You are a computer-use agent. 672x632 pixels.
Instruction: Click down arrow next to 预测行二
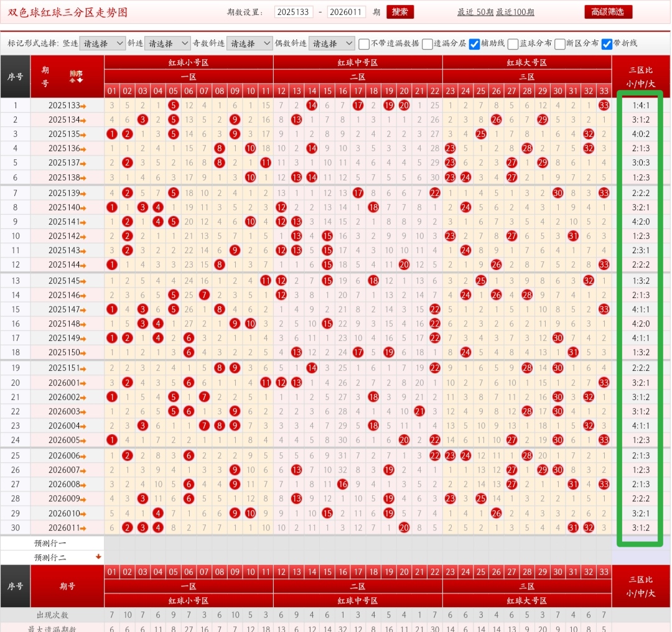(98, 557)
